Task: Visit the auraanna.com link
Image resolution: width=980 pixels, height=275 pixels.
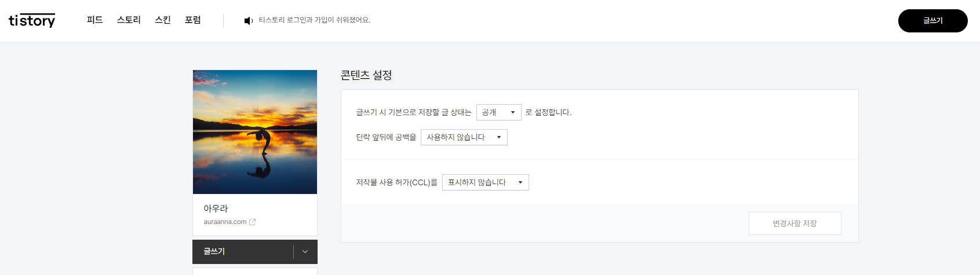Action: [225, 222]
